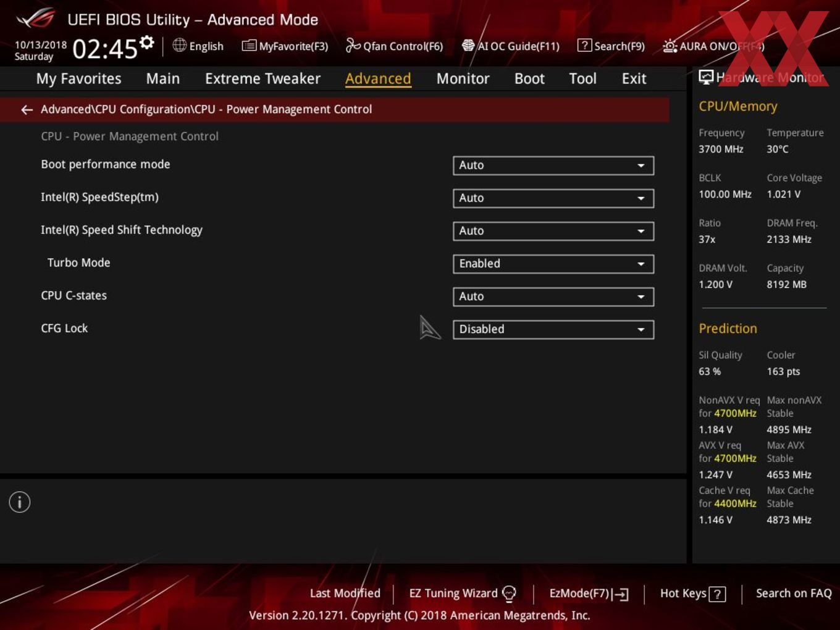Image resolution: width=840 pixels, height=630 pixels.
Task: Click the 'CPU/Memory' section heading
Action: point(737,106)
